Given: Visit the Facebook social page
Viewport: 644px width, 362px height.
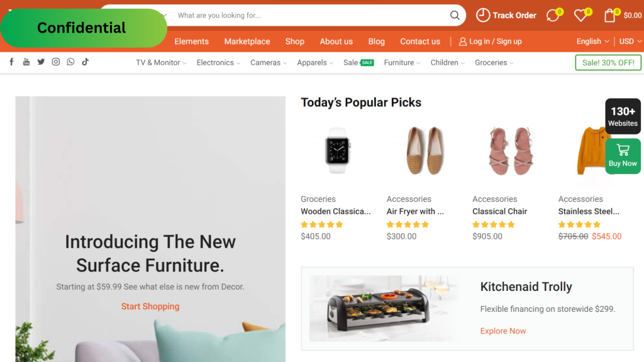Looking at the screenshot, I should pos(11,62).
